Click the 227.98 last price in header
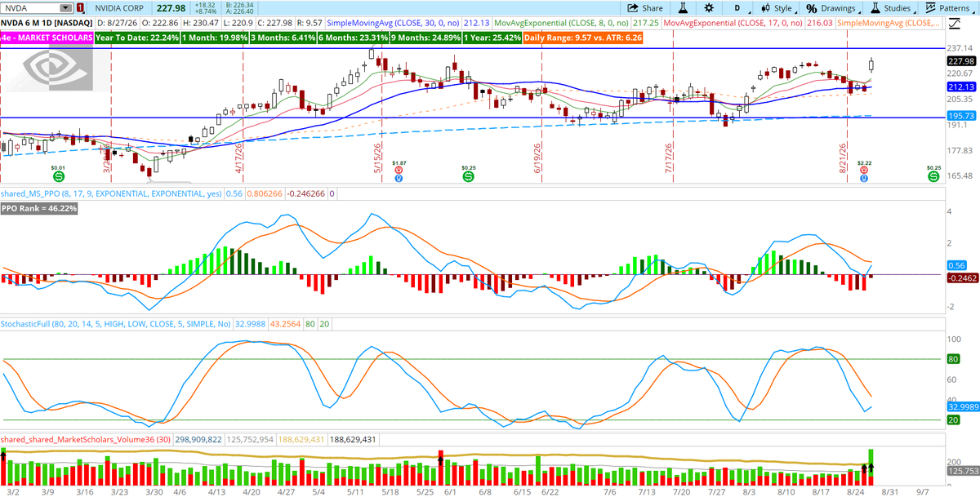Screen dimensions: 980x497 pos(171,8)
